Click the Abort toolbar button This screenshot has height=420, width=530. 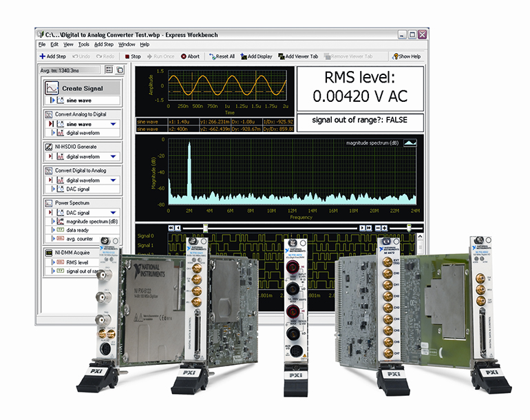click(190, 56)
